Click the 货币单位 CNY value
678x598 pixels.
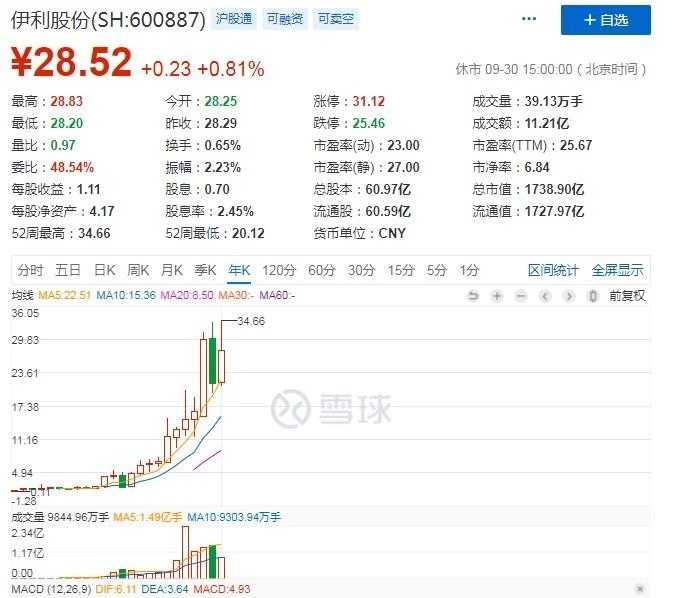tap(392, 233)
